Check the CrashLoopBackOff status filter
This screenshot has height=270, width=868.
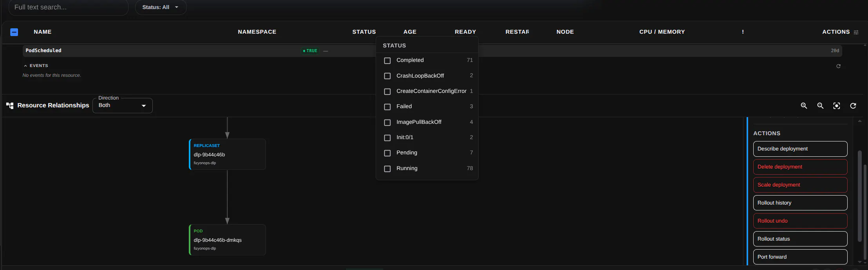(387, 76)
